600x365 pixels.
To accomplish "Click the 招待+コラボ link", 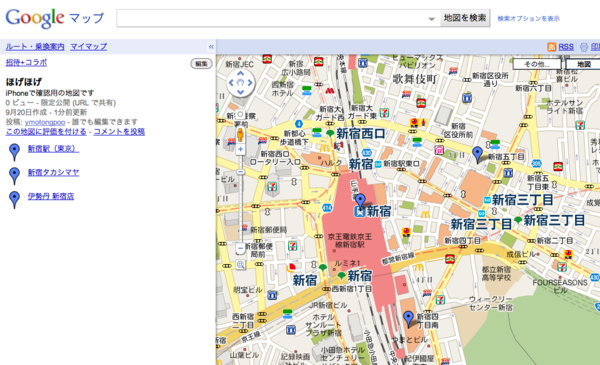I will (x=26, y=62).
